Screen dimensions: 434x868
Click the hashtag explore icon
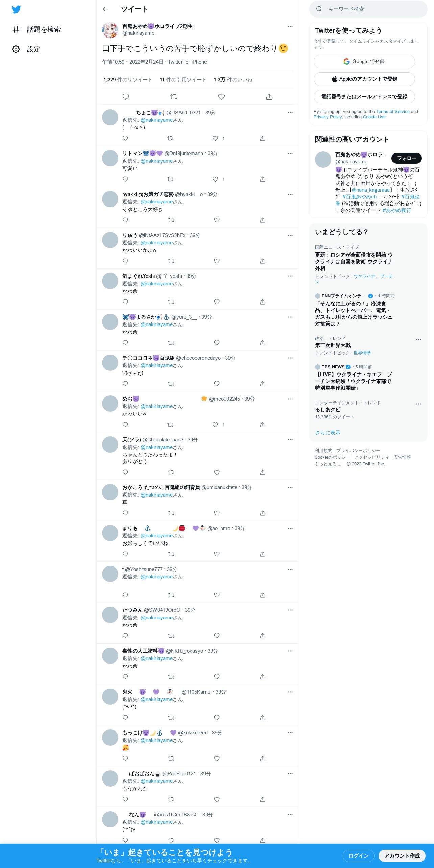click(x=16, y=29)
